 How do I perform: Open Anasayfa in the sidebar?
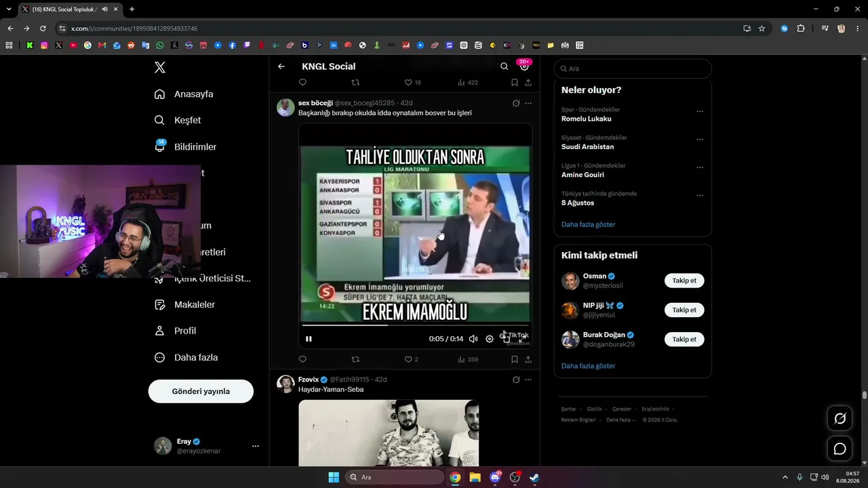[184, 94]
